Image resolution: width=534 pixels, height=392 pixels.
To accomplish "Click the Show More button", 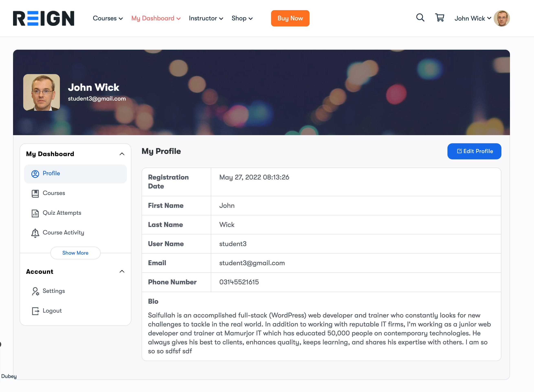I will click(75, 253).
